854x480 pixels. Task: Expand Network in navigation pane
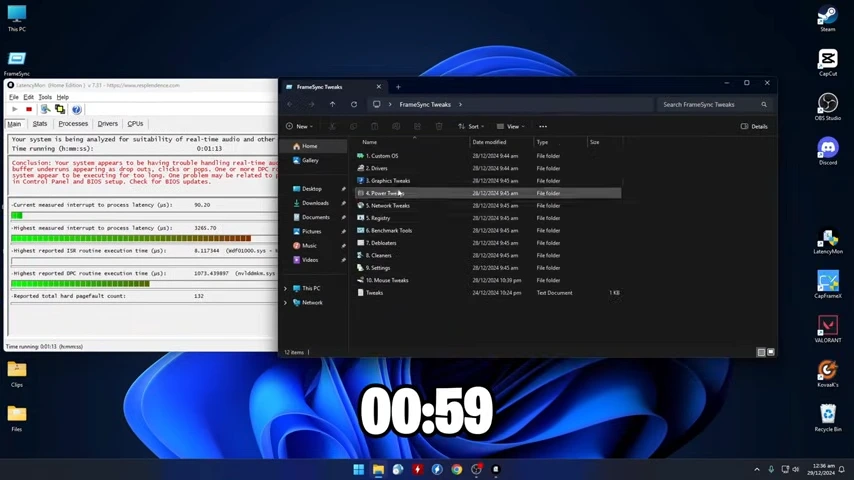[x=285, y=302]
